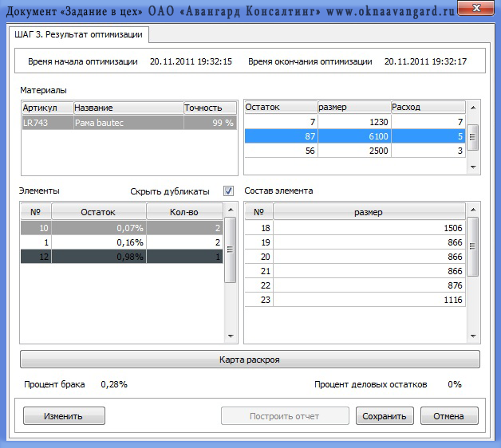
Task: Select the remainder row with size 6100
Action: [354, 136]
